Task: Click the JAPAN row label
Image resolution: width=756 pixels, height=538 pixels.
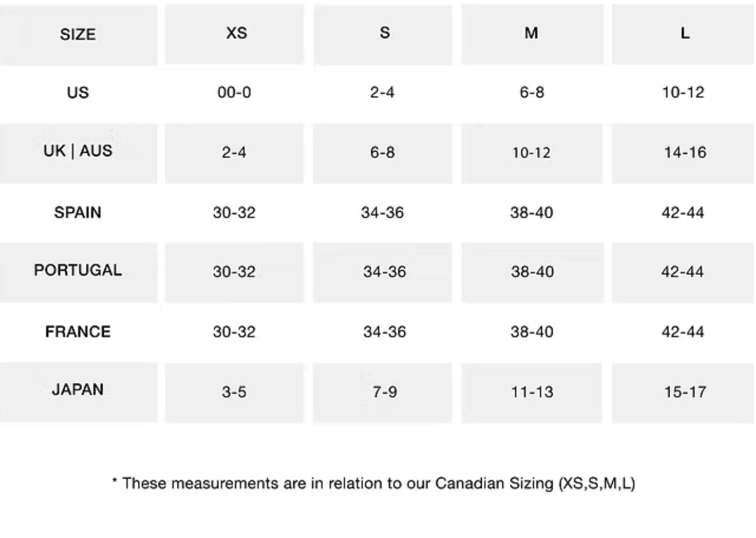Action: (78, 390)
